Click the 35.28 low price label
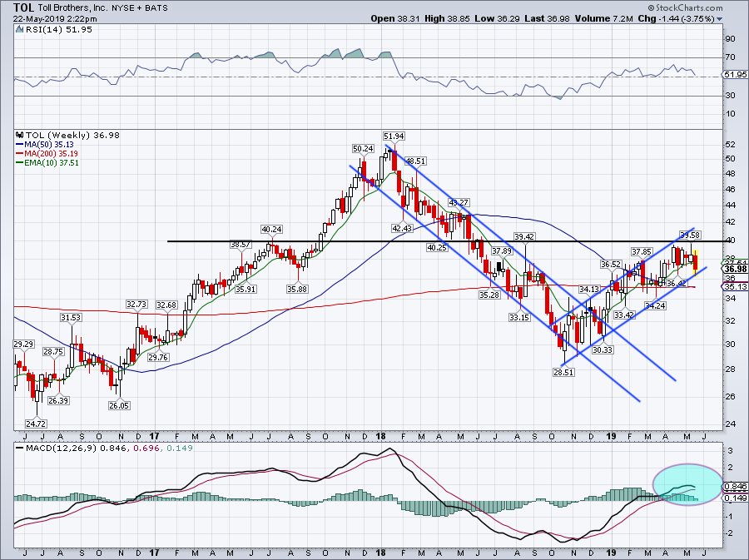Viewport: 749px width, 560px height. (489, 295)
